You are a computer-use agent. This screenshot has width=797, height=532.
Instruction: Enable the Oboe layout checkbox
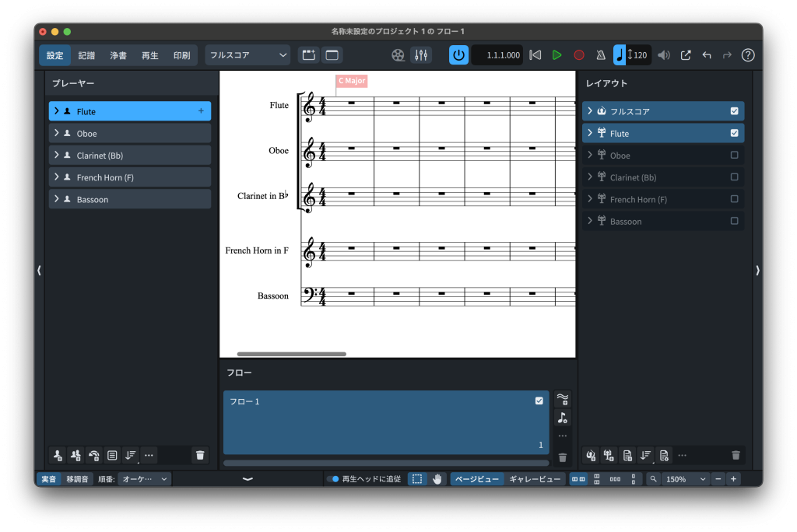click(734, 156)
